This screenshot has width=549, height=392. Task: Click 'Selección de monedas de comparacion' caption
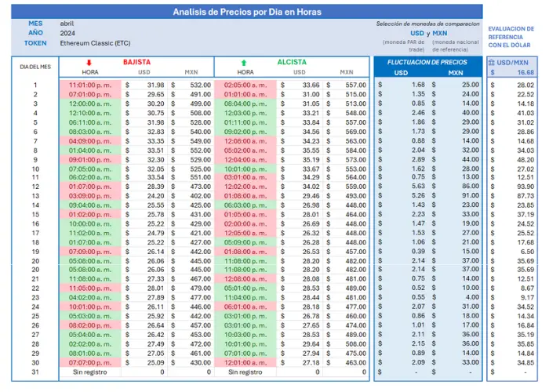(427, 24)
